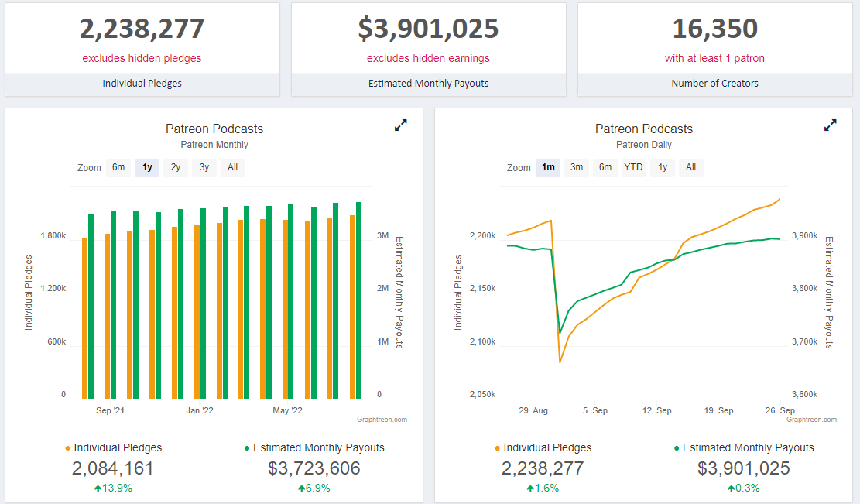This screenshot has width=860, height=504.
Task: Open the Graphtreon.com link on the daily chart
Action: coord(811,419)
